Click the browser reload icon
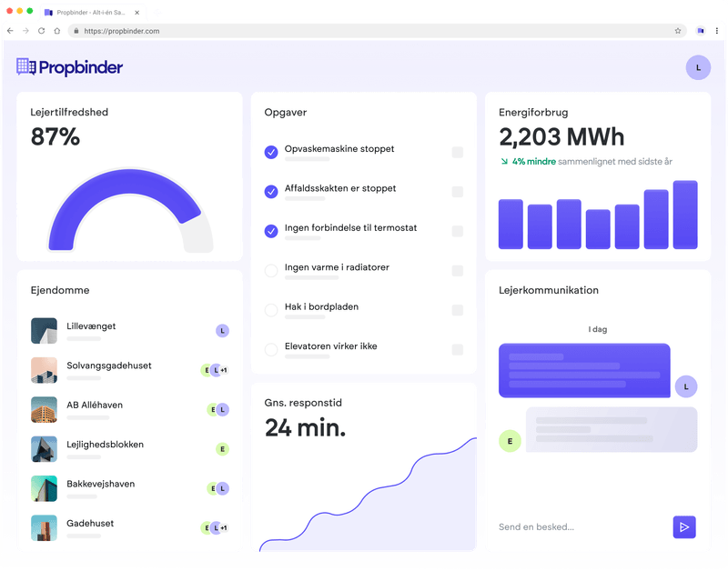728x571 pixels. click(x=40, y=30)
